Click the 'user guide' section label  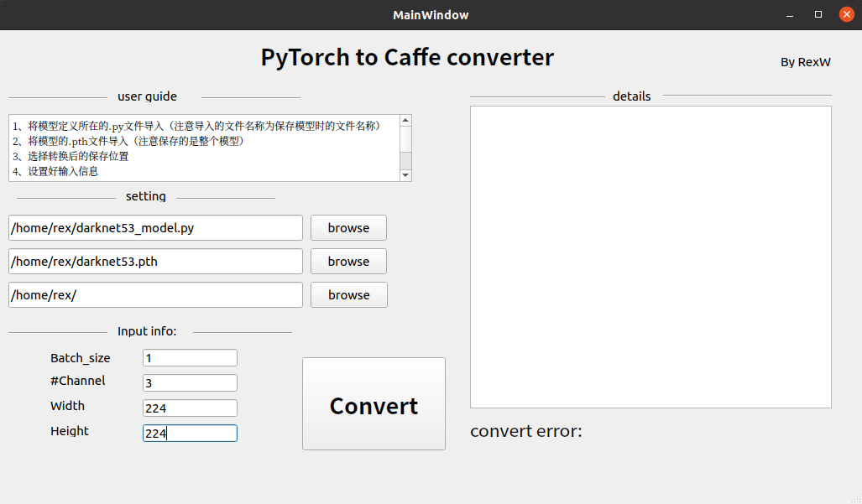click(148, 96)
